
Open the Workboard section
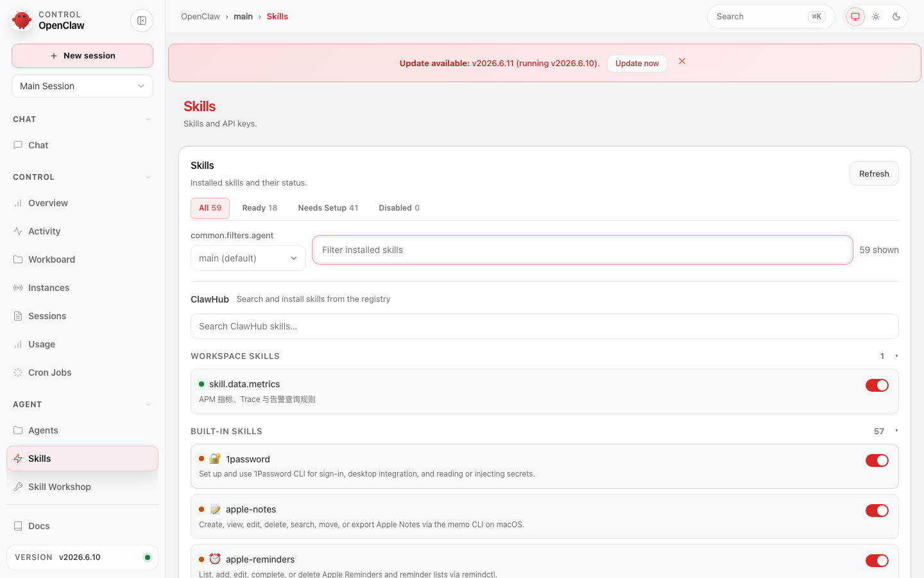(82, 259)
